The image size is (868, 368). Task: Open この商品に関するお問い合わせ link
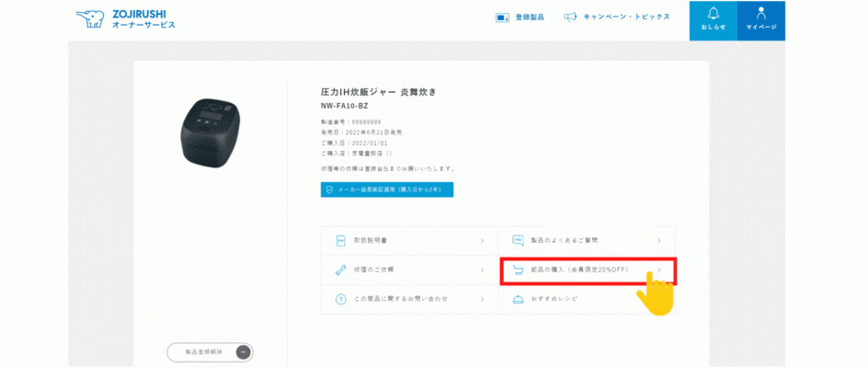coord(409,299)
